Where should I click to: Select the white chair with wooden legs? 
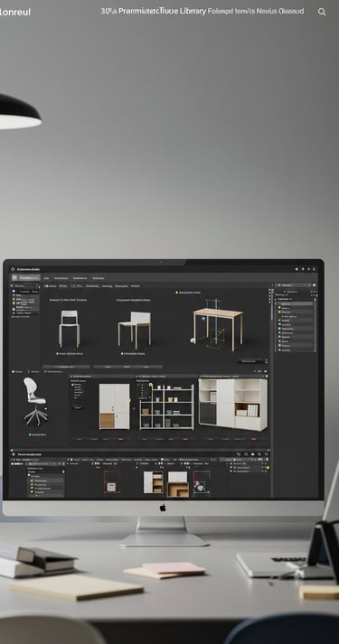coord(135,330)
